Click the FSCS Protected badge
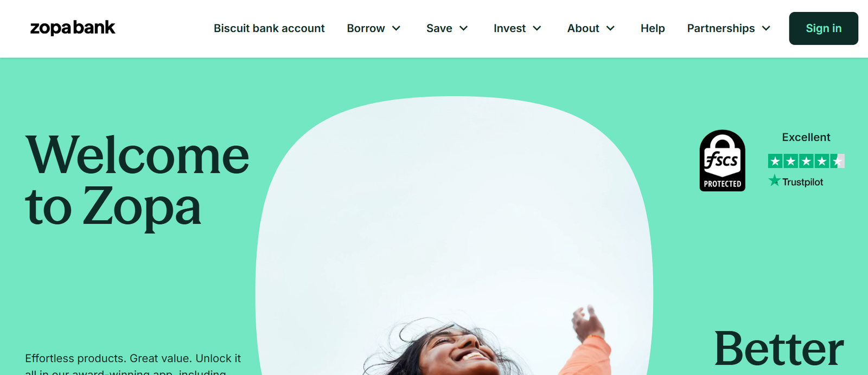This screenshot has height=375, width=868. [x=722, y=160]
